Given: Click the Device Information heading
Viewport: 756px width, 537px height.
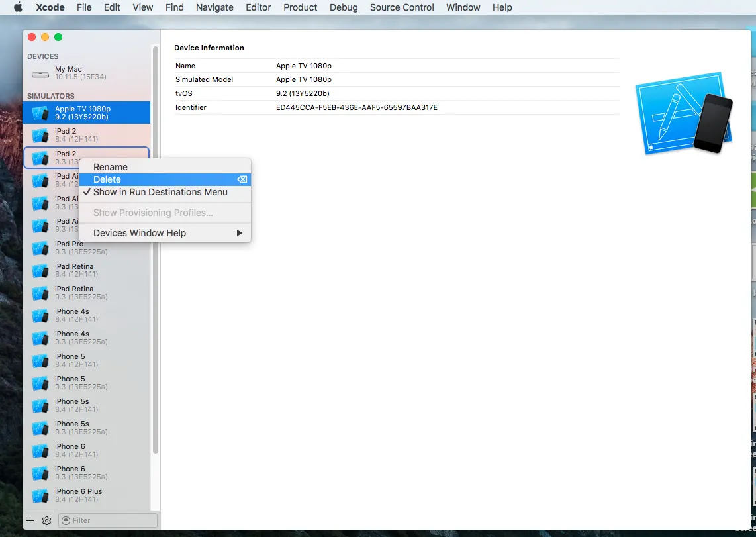Looking at the screenshot, I should [x=209, y=48].
